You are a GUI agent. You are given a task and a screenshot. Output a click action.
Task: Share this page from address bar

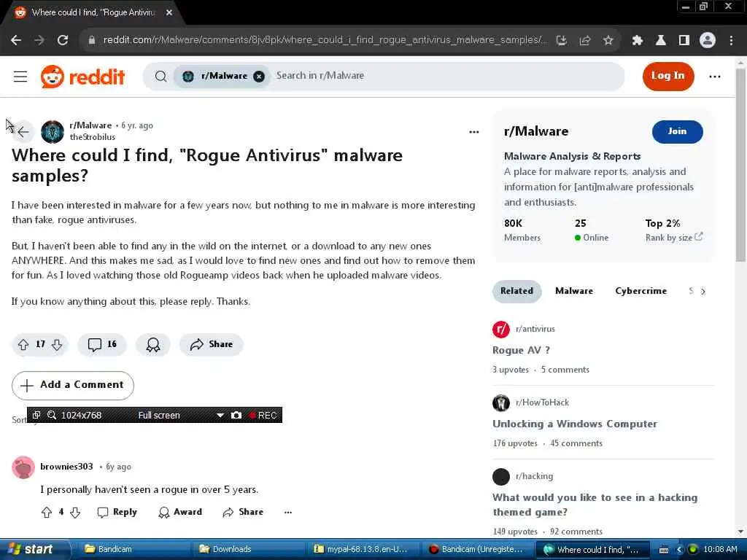585,41
